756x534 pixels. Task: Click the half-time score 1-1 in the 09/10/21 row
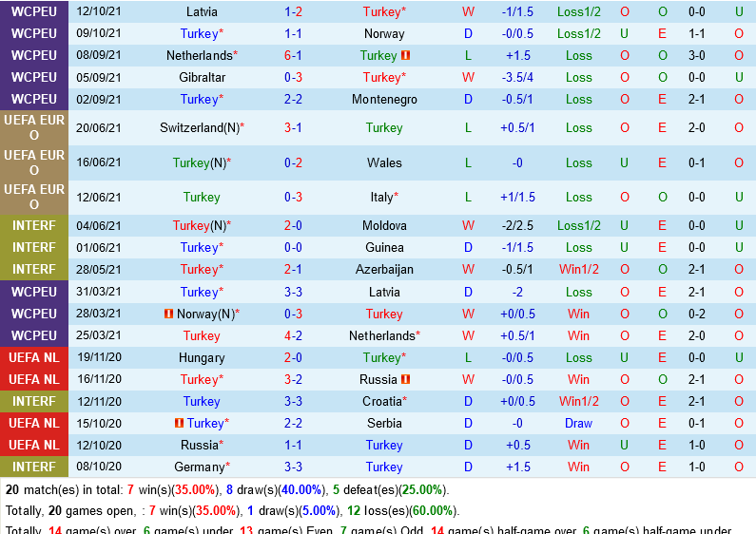697,34
